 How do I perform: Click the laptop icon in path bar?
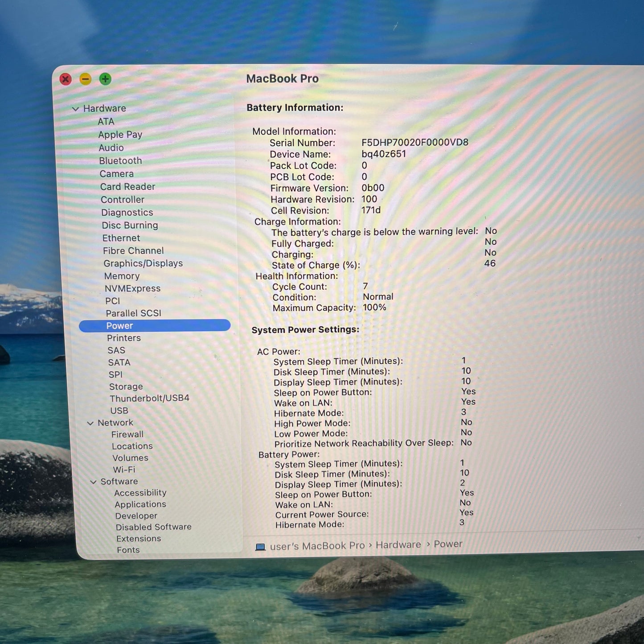click(260, 547)
